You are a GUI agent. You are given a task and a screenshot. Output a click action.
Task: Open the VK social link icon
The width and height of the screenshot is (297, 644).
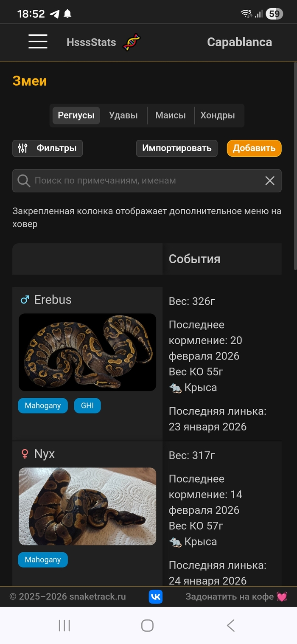(x=156, y=596)
